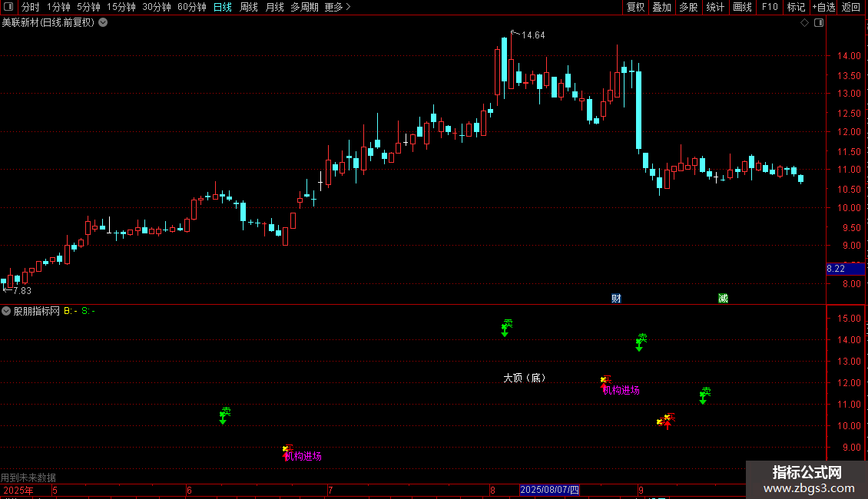
Task: Click green 卖 signal near 14.00
Action: point(641,342)
